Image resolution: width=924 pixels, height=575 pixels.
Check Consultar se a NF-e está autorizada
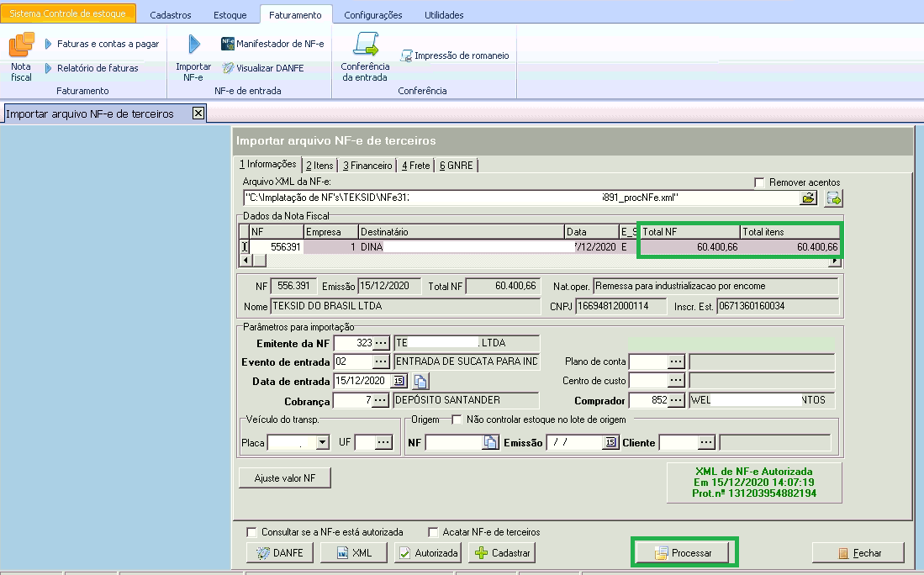pos(251,532)
